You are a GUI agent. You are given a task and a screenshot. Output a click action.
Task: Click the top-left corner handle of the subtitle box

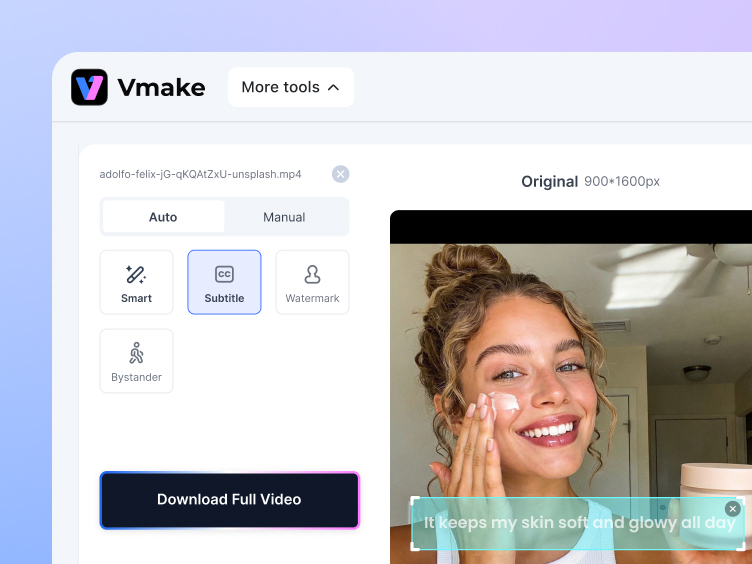[x=414, y=501]
